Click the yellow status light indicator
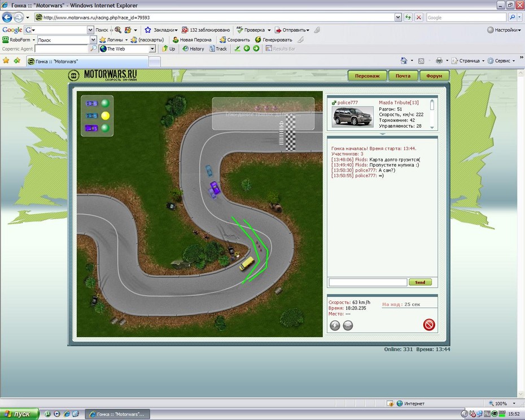The height and width of the screenshot is (420, 525). point(105,116)
